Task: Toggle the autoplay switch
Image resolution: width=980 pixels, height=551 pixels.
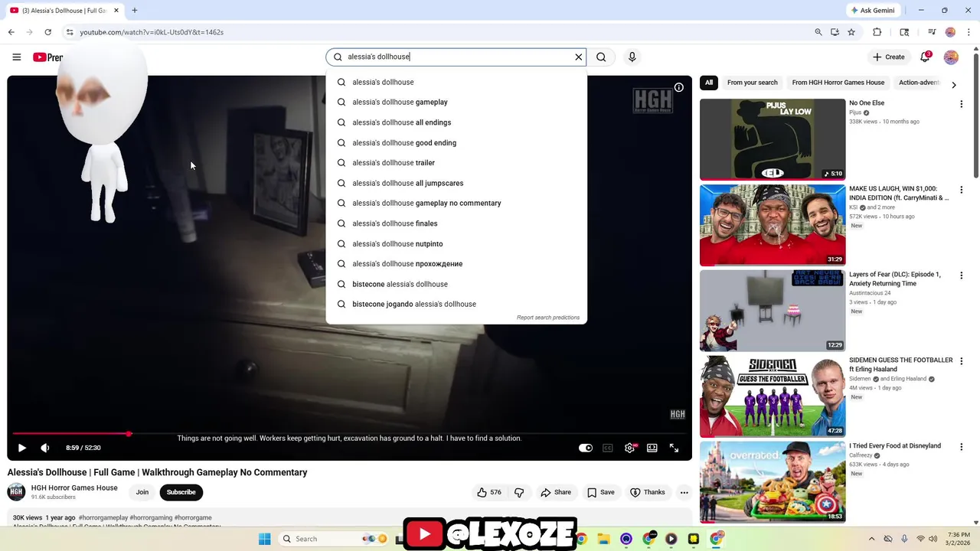Action: 586,448
